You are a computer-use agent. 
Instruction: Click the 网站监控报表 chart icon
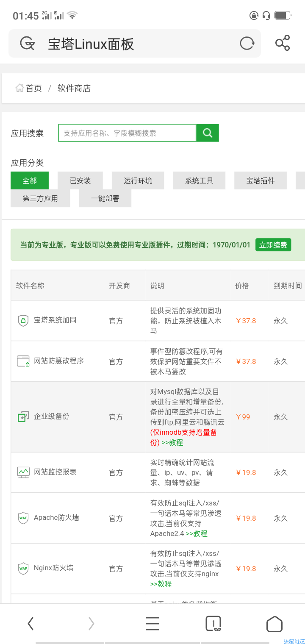(23, 472)
